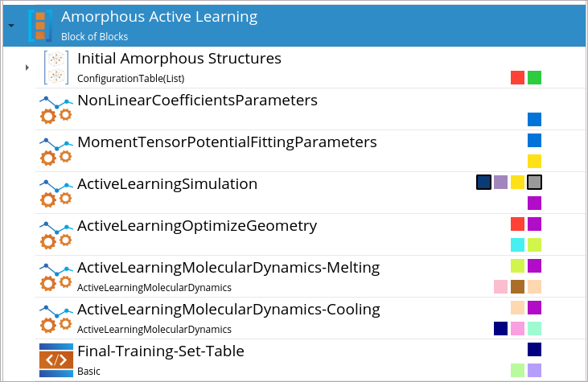Click the green swatch on Initial Amorphous Structures
Screen dimensions: 588x382
(x=534, y=77)
